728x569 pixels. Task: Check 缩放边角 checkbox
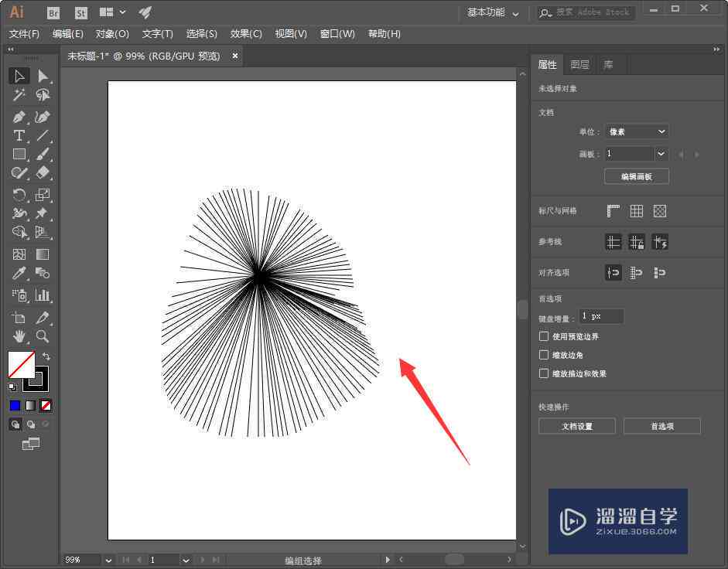tap(544, 355)
